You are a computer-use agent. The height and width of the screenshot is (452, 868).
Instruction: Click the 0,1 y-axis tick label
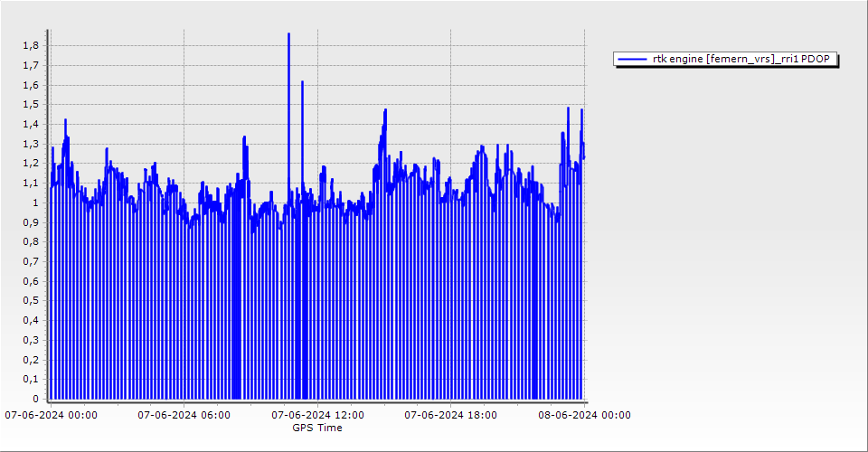tap(30, 379)
